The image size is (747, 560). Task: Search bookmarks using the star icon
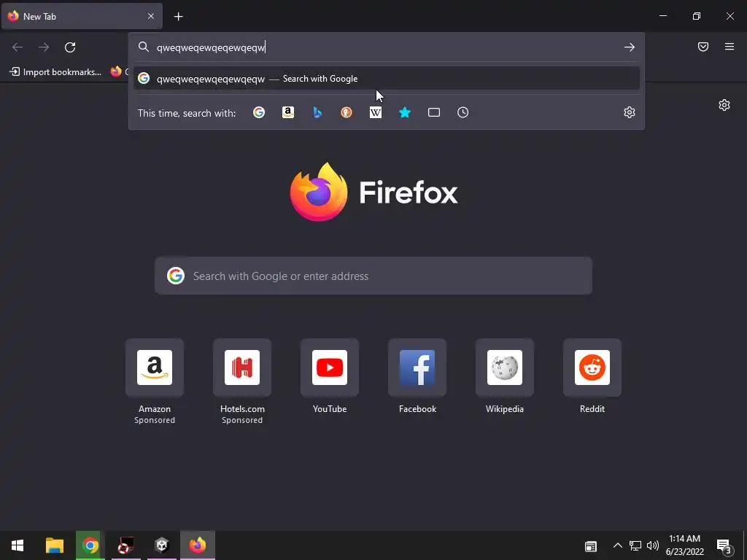(404, 112)
